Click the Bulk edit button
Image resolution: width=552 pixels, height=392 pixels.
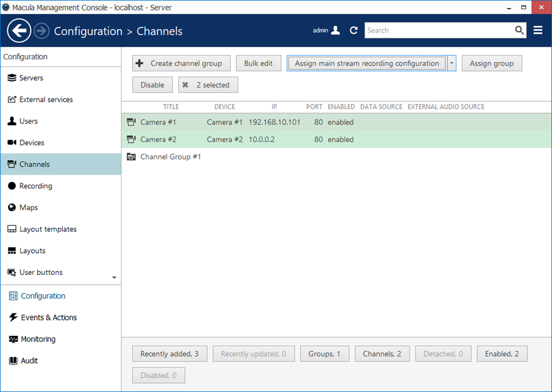click(258, 63)
